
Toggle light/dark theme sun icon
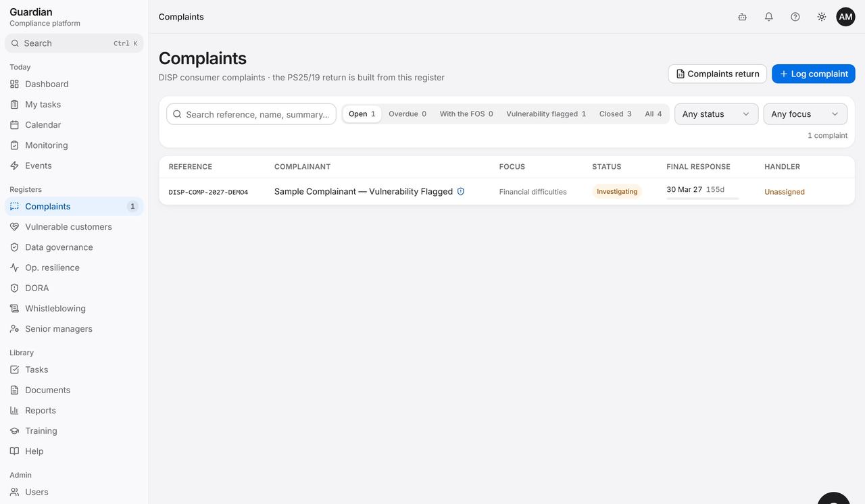point(821,17)
